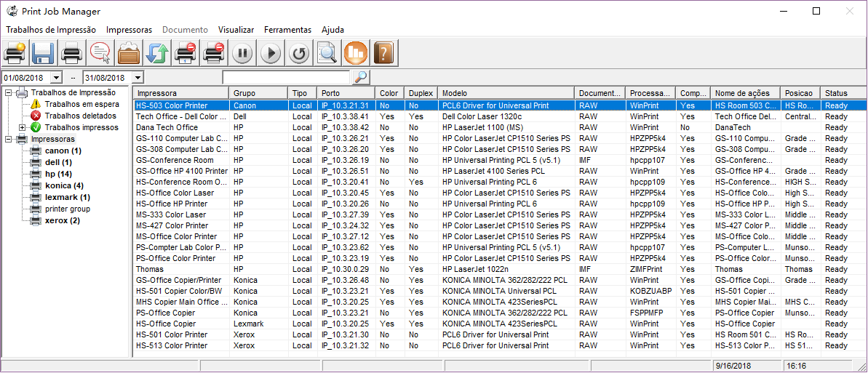Click model cell Dell Color Laser 1320c

(482, 116)
